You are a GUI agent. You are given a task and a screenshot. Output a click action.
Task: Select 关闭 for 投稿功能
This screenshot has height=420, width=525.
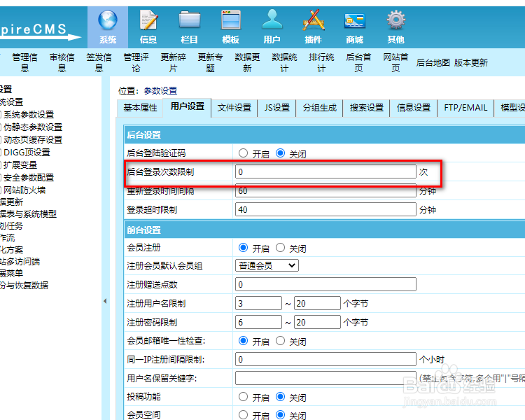[280, 397]
